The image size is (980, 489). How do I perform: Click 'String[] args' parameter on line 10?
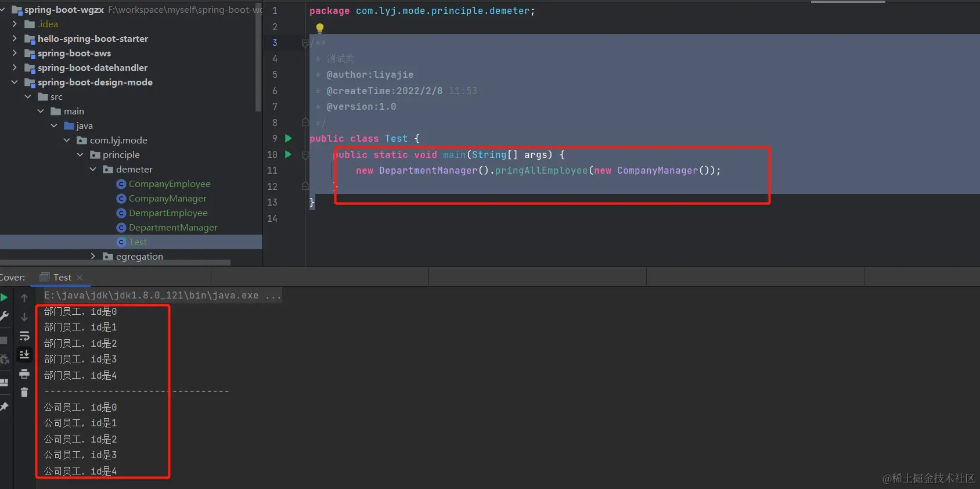[x=509, y=155]
